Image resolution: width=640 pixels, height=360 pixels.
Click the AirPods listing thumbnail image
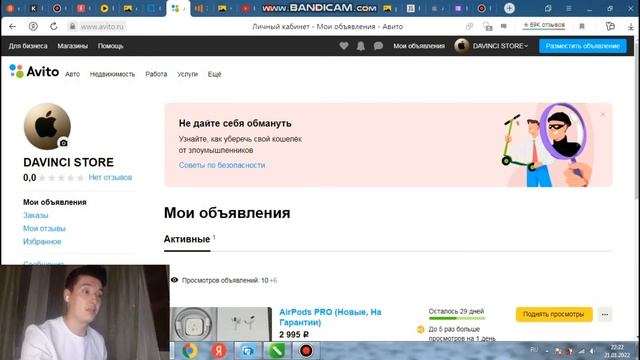(x=221, y=324)
